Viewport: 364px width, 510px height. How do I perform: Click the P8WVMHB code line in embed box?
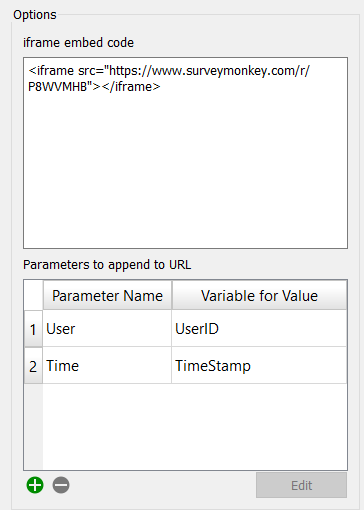coord(94,87)
